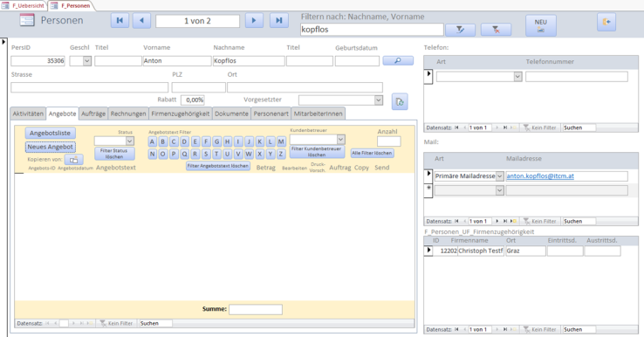
Task: Click the Nachname field with Kopflos
Action: 249,61
